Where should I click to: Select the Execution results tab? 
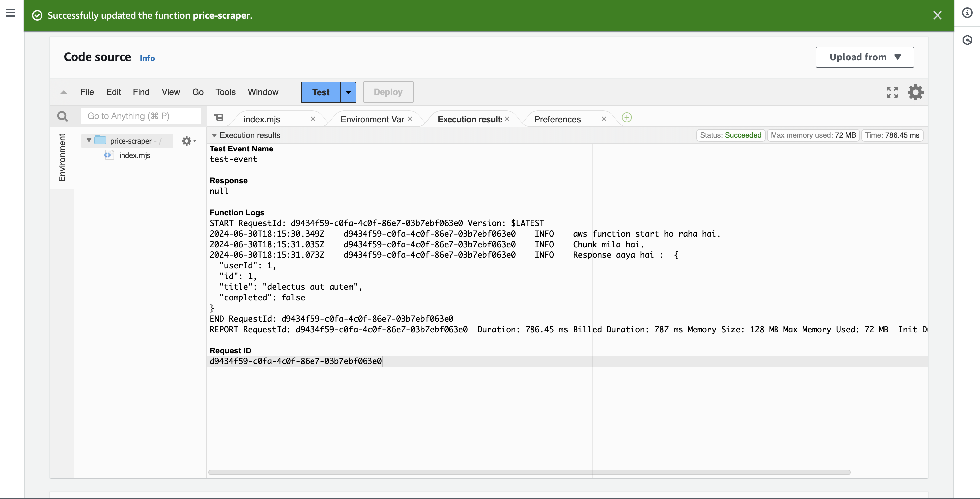coord(470,119)
